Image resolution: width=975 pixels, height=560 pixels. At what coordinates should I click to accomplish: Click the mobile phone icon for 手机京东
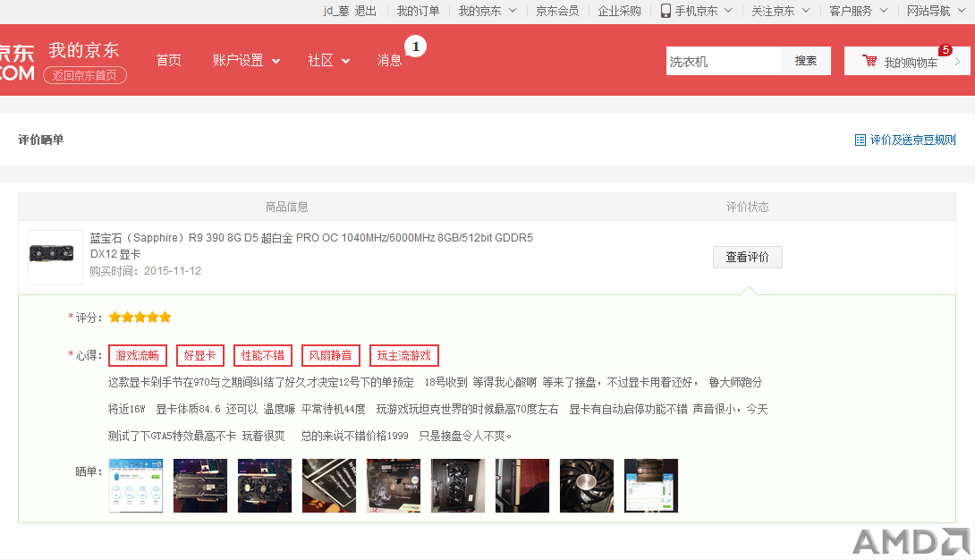[666, 11]
